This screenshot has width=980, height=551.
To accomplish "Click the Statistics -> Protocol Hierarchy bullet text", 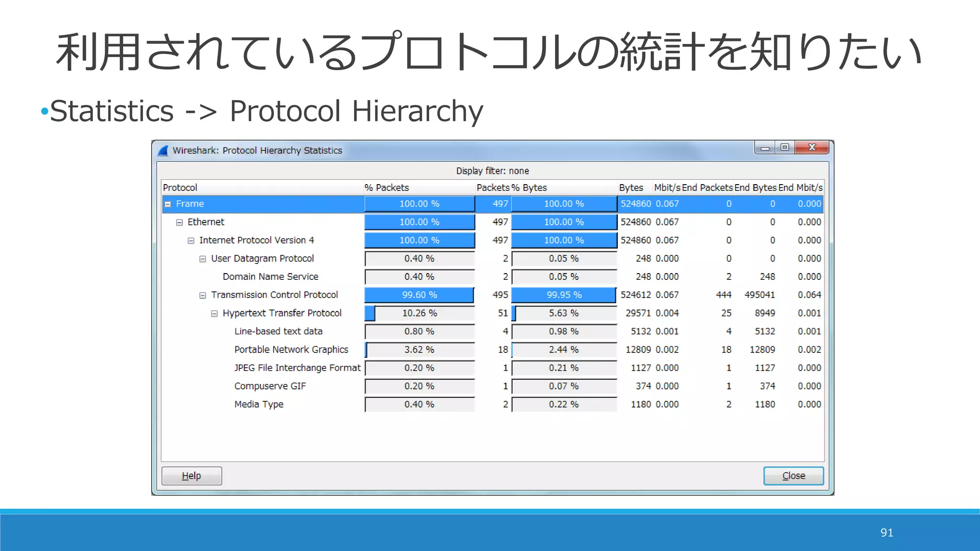I will pyautogui.click(x=267, y=111).
